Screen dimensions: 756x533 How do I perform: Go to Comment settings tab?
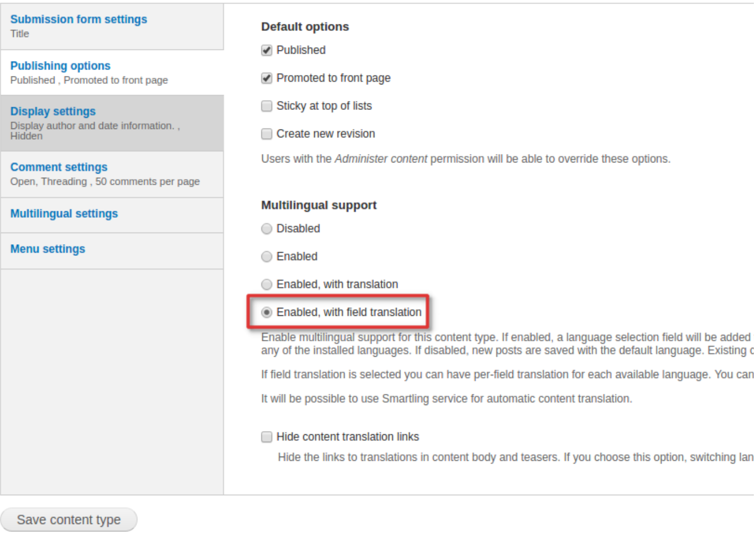click(x=59, y=167)
